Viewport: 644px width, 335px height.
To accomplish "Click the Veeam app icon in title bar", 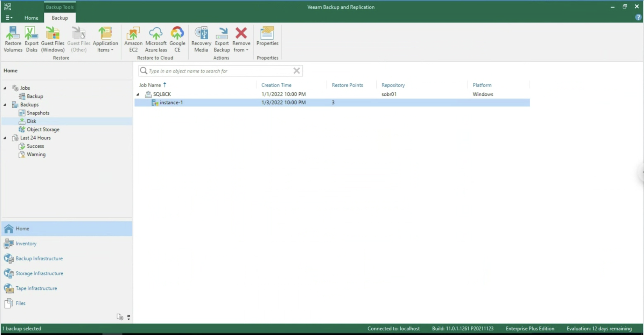I will coord(7,7).
